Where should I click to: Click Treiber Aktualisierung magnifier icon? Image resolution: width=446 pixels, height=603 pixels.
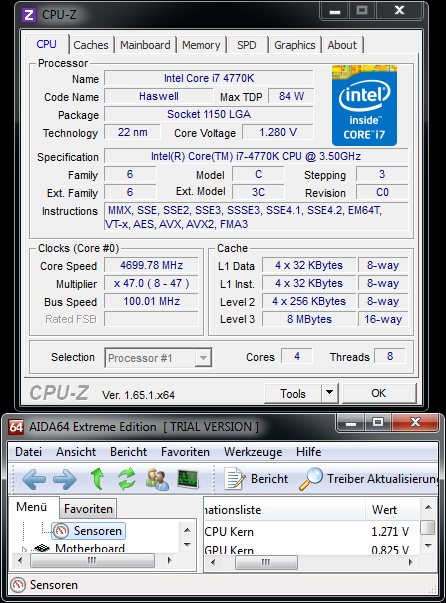(311, 479)
